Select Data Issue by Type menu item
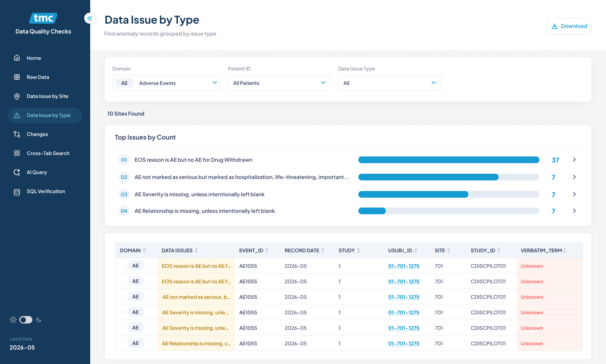This screenshot has width=606, height=364. click(x=45, y=115)
